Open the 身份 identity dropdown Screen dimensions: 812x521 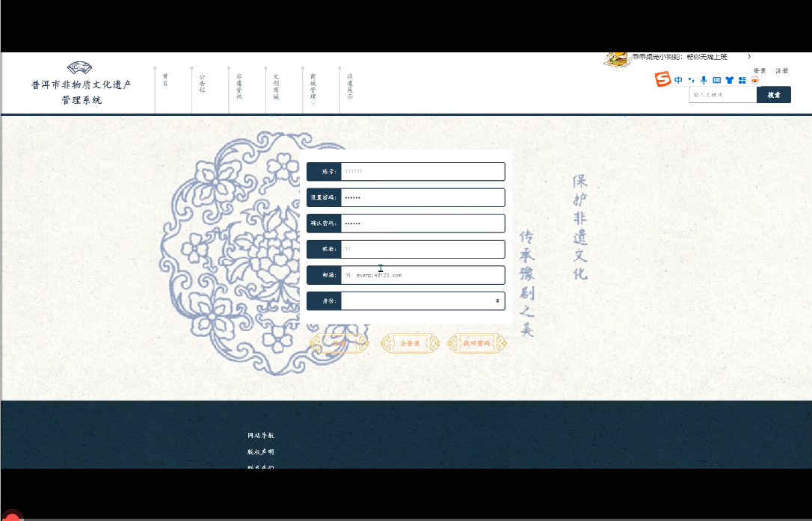click(422, 301)
